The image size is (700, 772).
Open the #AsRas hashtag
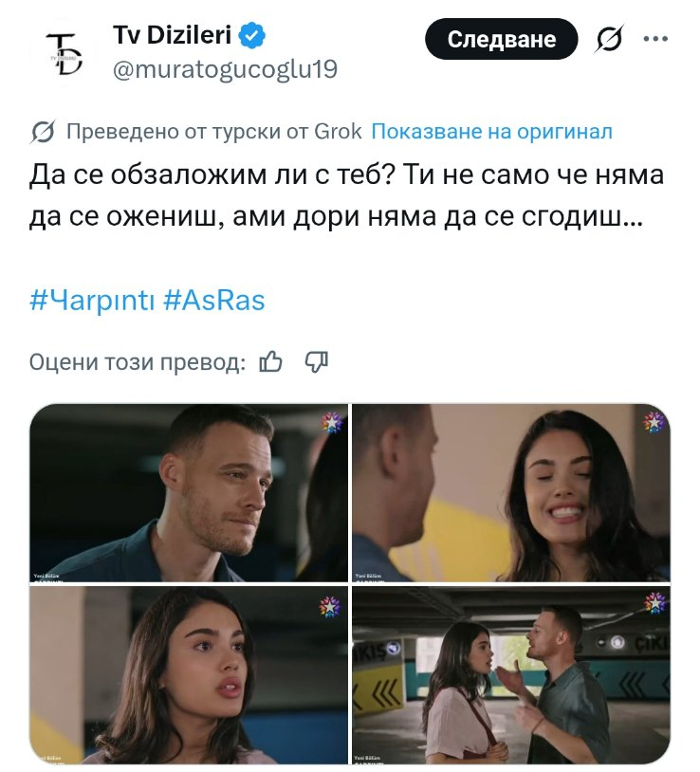pyautogui.click(x=213, y=301)
